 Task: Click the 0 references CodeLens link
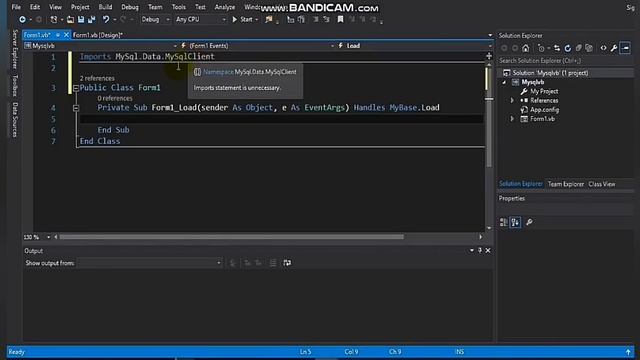(x=115, y=98)
